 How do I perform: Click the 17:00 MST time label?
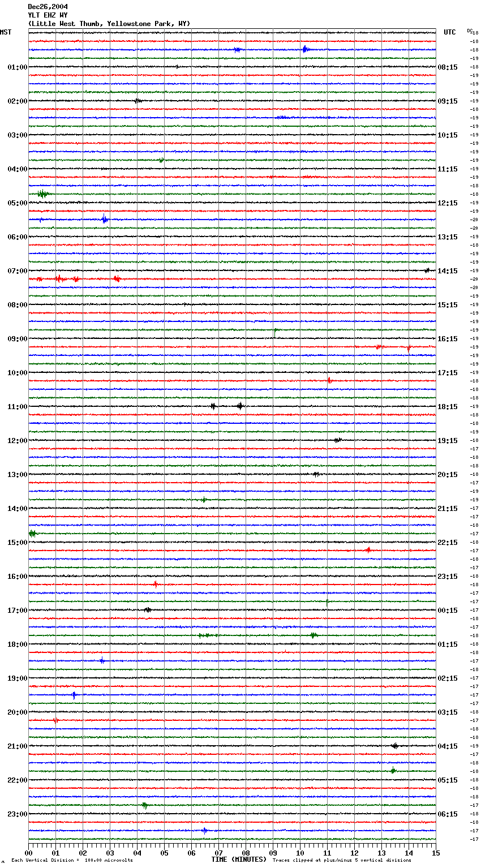click(x=18, y=611)
